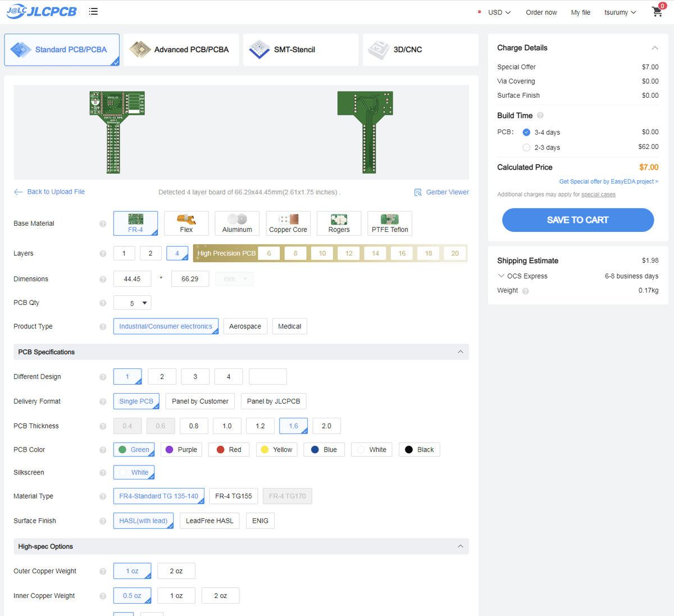Collapse the PCB Specifications section
Viewport: 674px width, 616px height.
click(x=461, y=352)
